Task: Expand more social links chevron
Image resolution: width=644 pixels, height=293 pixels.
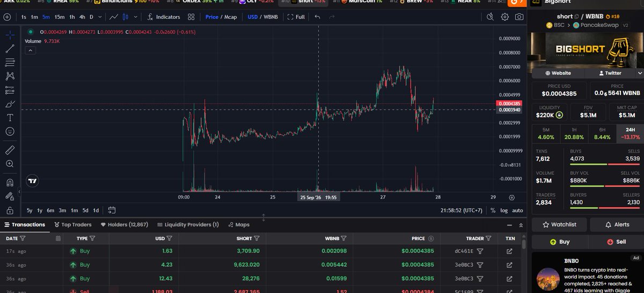Action: 640,73
